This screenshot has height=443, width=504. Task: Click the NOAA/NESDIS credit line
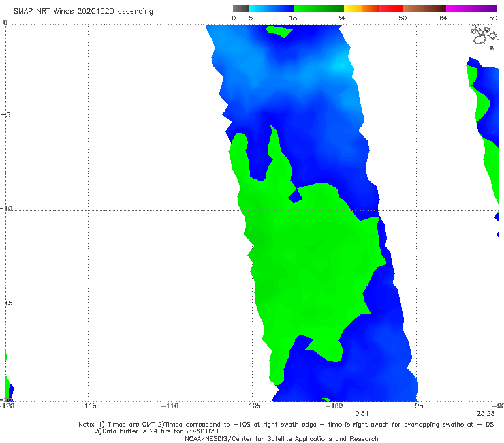click(281, 439)
